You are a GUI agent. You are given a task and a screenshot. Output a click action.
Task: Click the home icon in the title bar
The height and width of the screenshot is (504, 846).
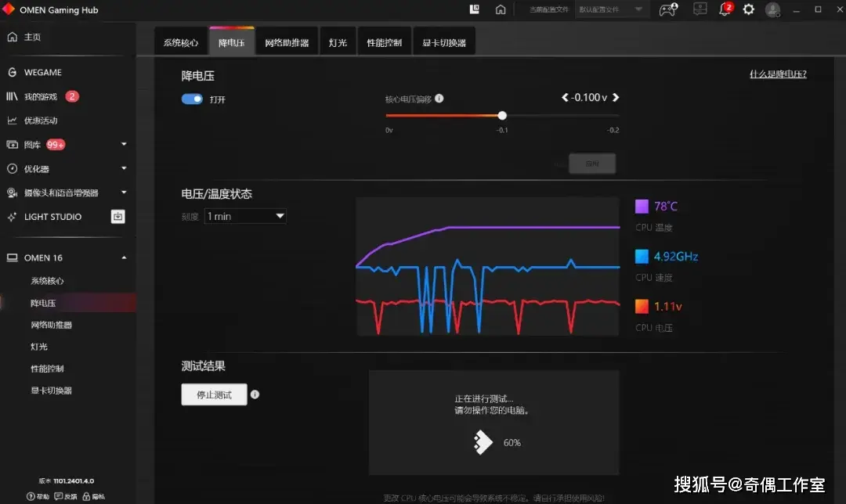click(501, 9)
